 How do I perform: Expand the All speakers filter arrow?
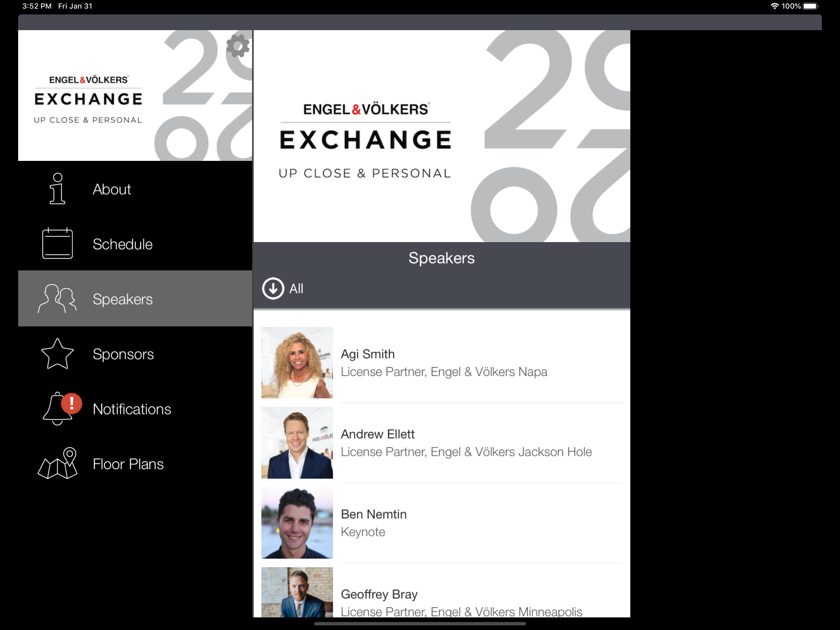(273, 289)
